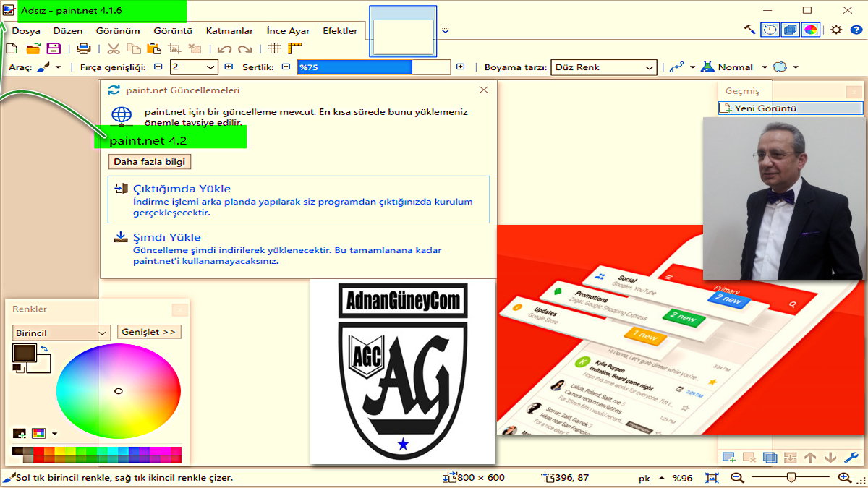Click the zoom out magnifier icon
Viewport: 868px width, 488px height.
coord(737,478)
